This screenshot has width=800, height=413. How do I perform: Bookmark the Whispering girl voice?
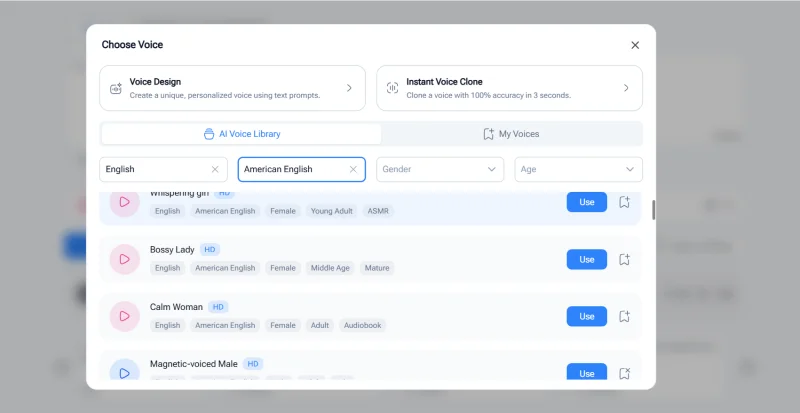[x=624, y=202]
